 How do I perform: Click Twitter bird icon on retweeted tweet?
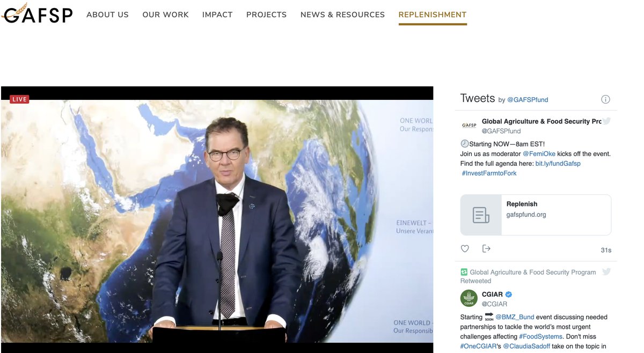[x=606, y=272]
